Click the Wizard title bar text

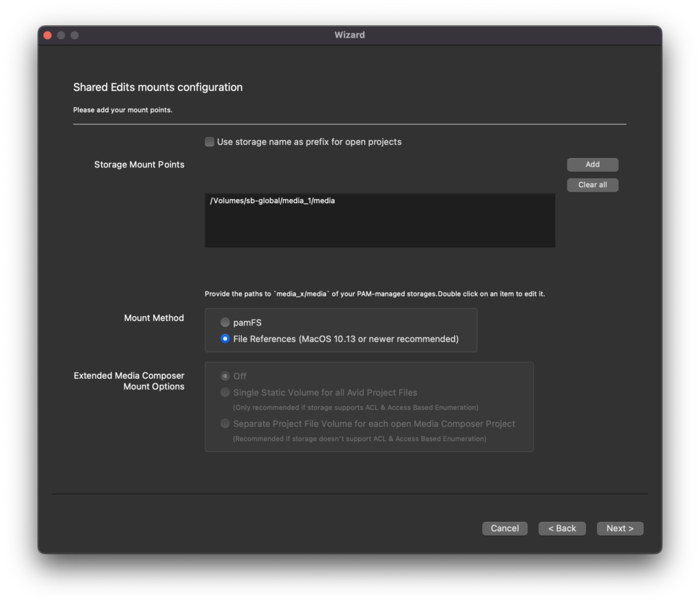tap(349, 35)
